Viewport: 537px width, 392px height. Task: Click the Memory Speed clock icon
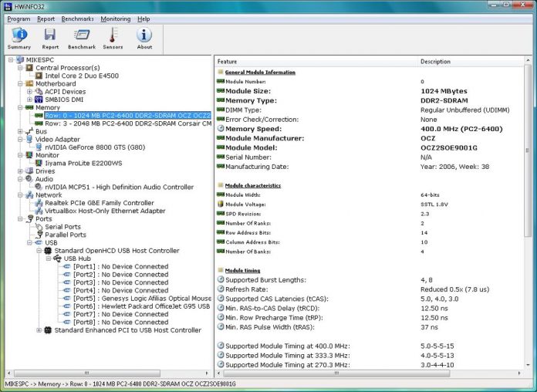(x=221, y=129)
